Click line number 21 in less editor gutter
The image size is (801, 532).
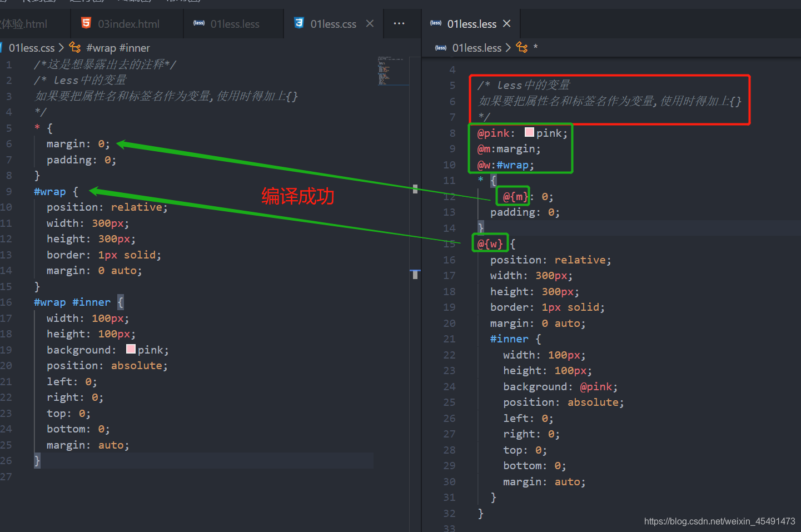click(449, 339)
